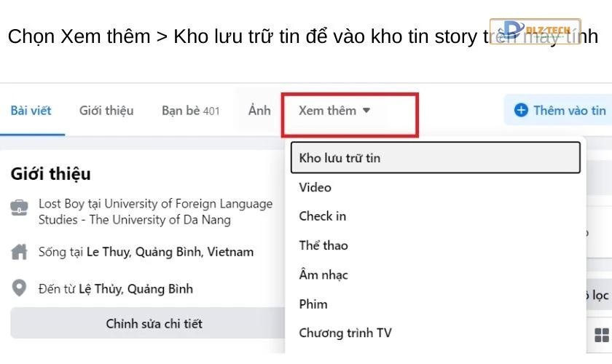Click the Le Thuy, Quảng Bình, Vietnam link
This screenshot has height=364, width=612.
[170, 253]
